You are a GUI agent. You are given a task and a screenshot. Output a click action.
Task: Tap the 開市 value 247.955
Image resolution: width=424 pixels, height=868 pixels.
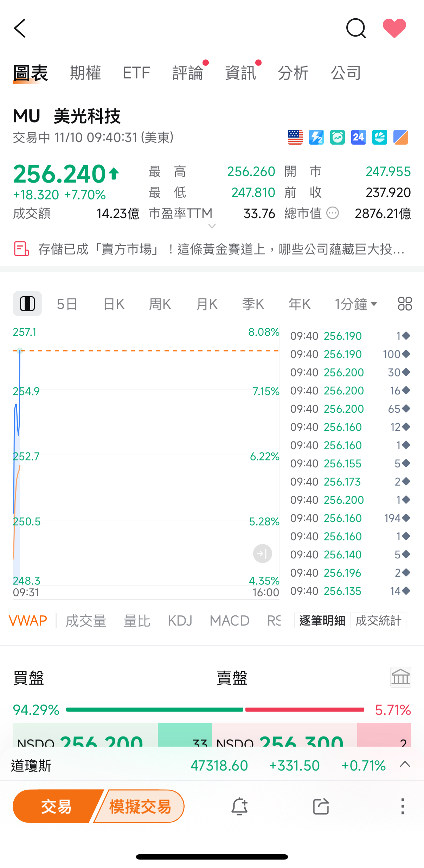pyautogui.click(x=388, y=171)
